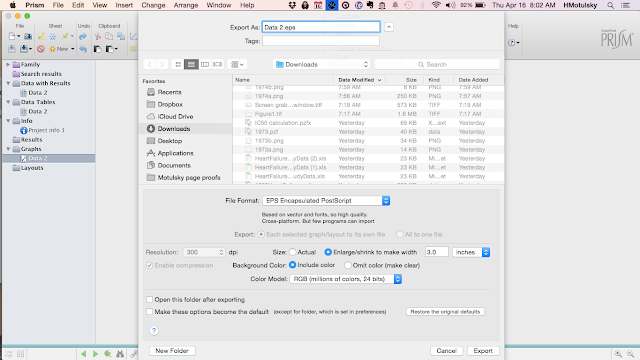Image resolution: width=640 pixels, height=360 pixels.
Task: Click the New Folder button
Action: point(172,351)
